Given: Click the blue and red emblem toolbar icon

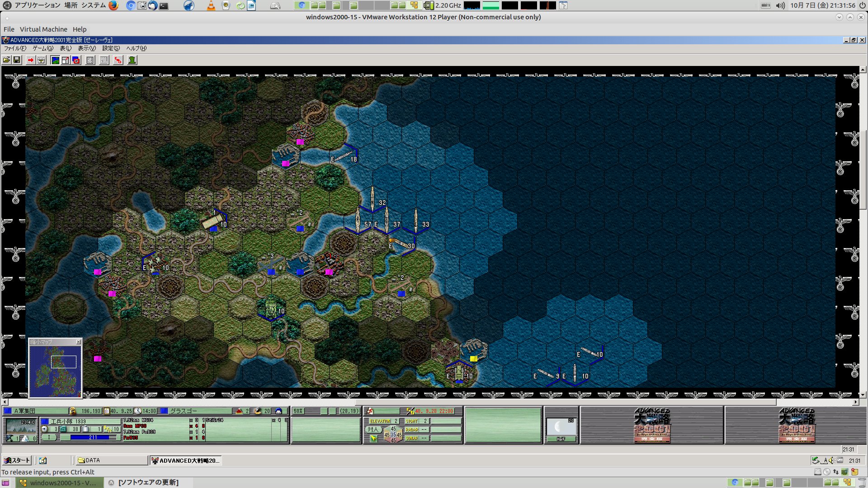Looking at the screenshot, I should [76, 60].
